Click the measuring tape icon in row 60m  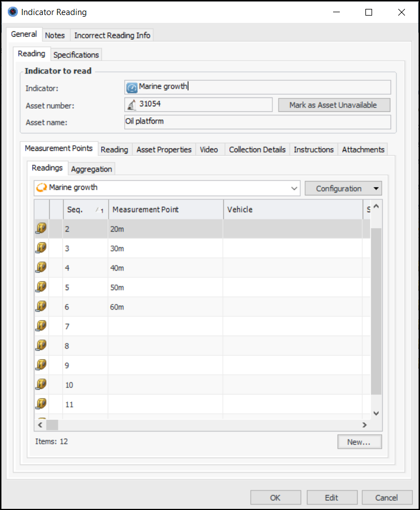(x=41, y=306)
